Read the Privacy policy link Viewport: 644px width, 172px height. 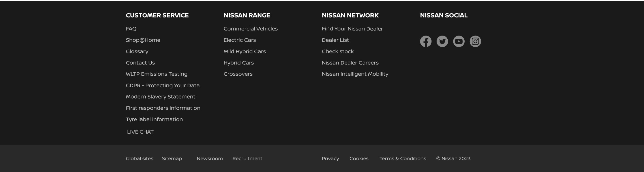(x=330, y=158)
